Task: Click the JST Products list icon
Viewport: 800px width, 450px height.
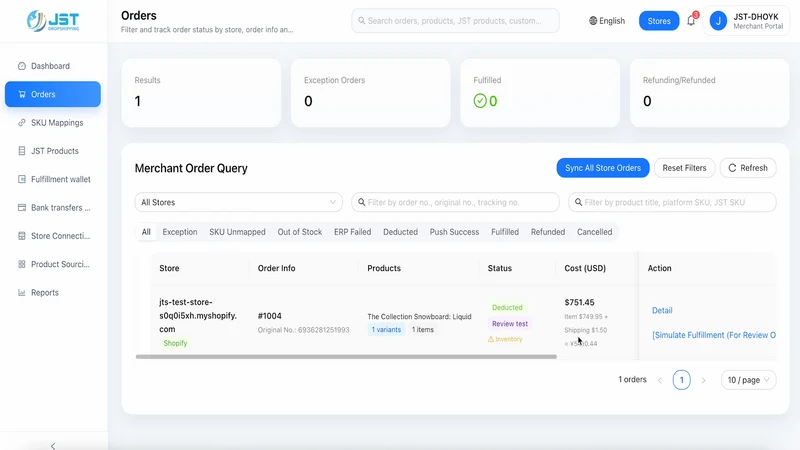Action: pyautogui.click(x=21, y=151)
